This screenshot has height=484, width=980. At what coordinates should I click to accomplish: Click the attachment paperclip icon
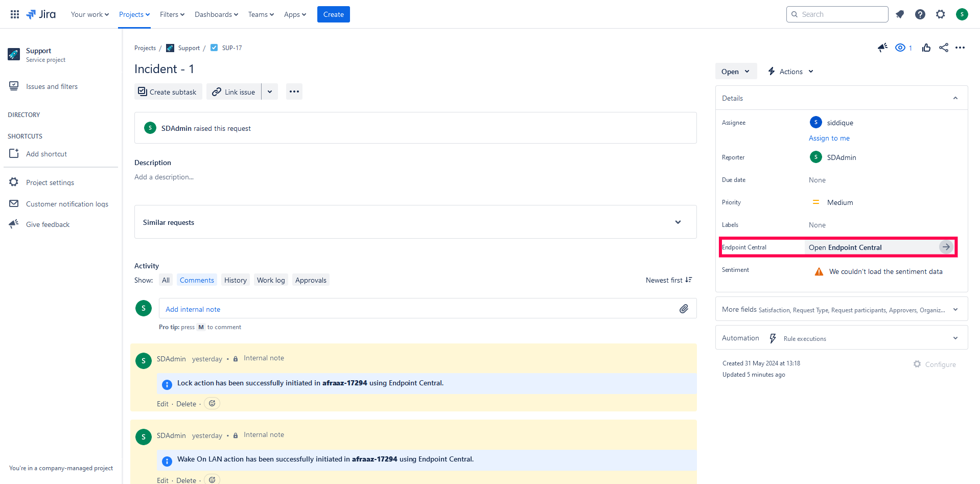(x=684, y=309)
